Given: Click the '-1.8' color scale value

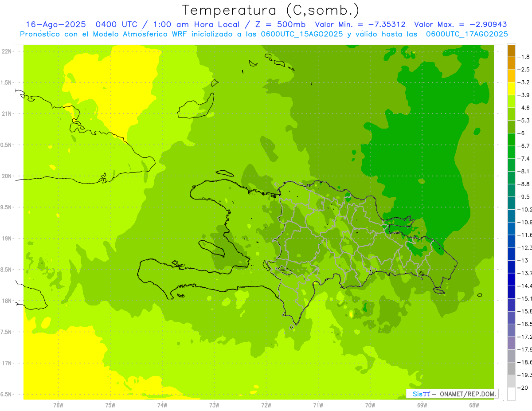Looking at the screenshot, I should coord(524,57).
